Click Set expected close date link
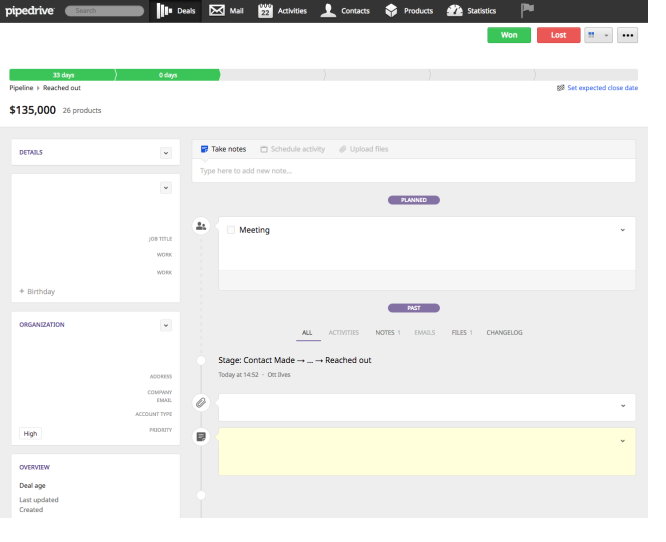This screenshot has height=542, width=666. (x=603, y=88)
